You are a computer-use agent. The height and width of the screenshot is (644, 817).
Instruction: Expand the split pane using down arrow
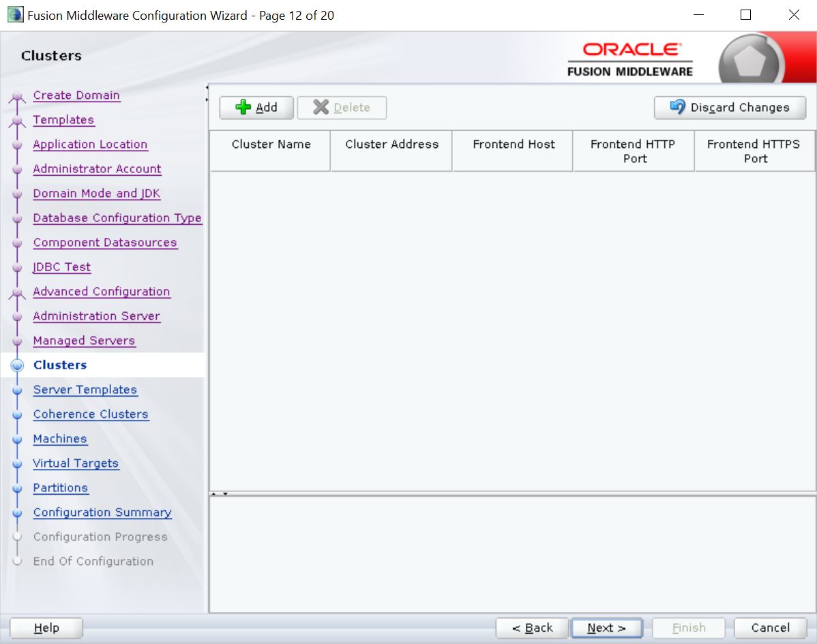pos(225,493)
